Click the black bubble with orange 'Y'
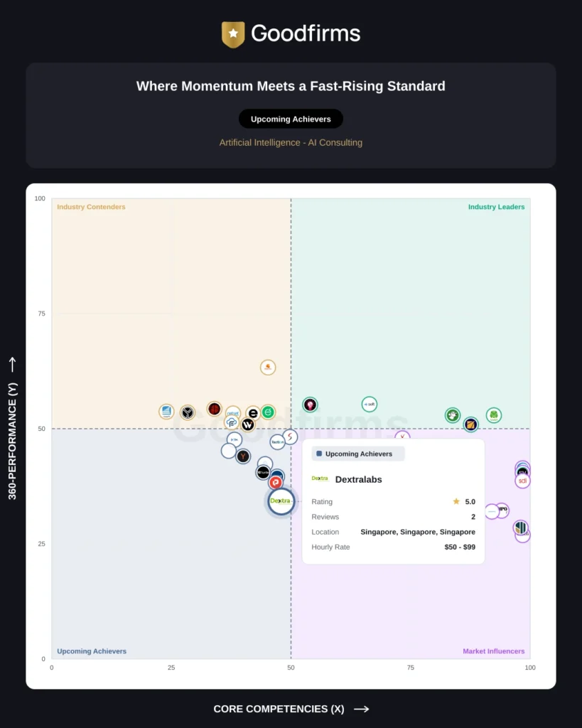This screenshot has height=728, width=582. coord(243,456)
